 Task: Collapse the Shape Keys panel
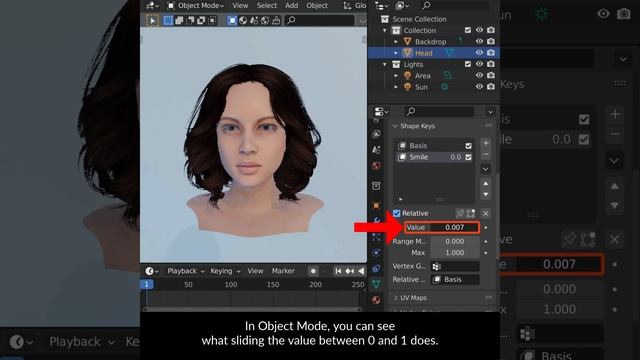pos(395,126)
